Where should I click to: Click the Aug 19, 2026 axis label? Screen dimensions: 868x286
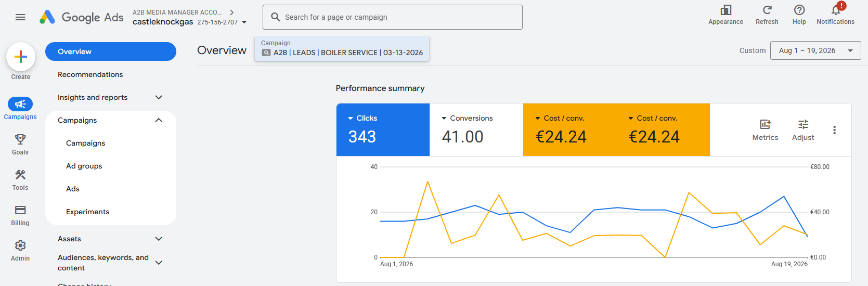point(789,264)
